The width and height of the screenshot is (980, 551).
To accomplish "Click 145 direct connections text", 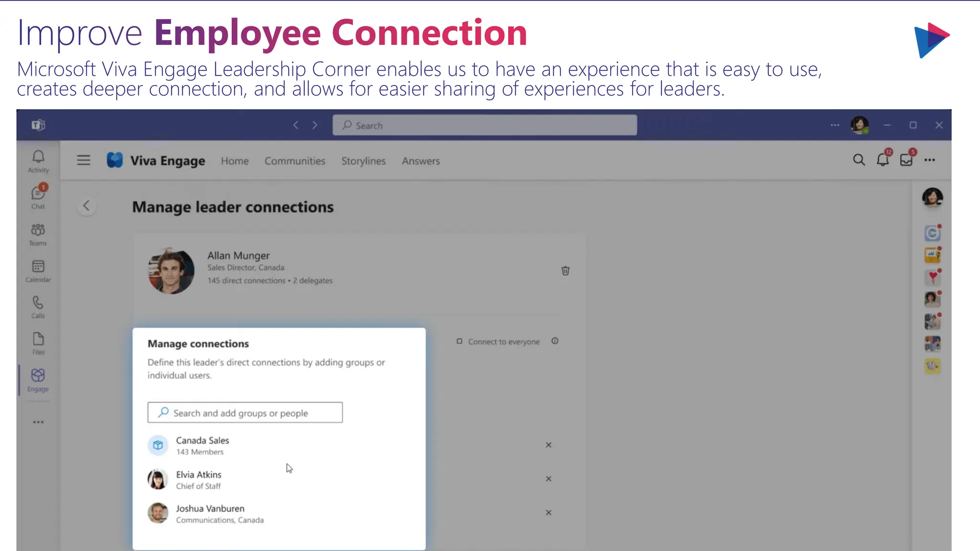I will pyautogui.click(x=246, y=280).
